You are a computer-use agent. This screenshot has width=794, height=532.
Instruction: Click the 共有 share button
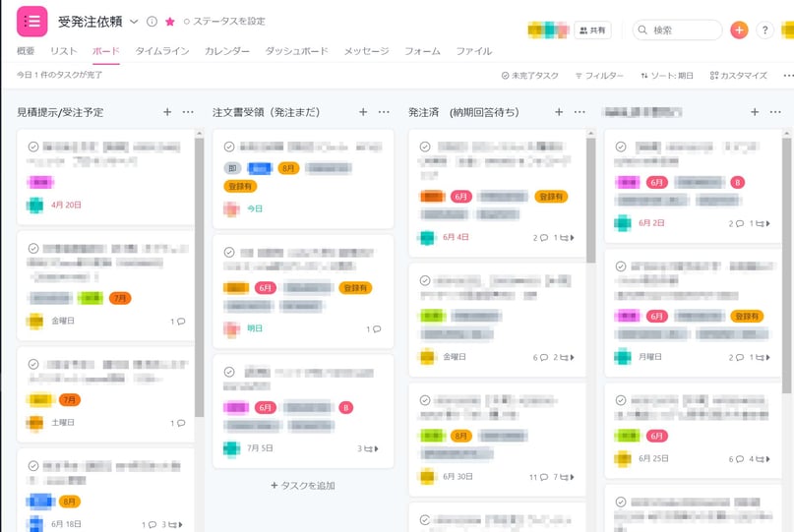coord(592,30)
